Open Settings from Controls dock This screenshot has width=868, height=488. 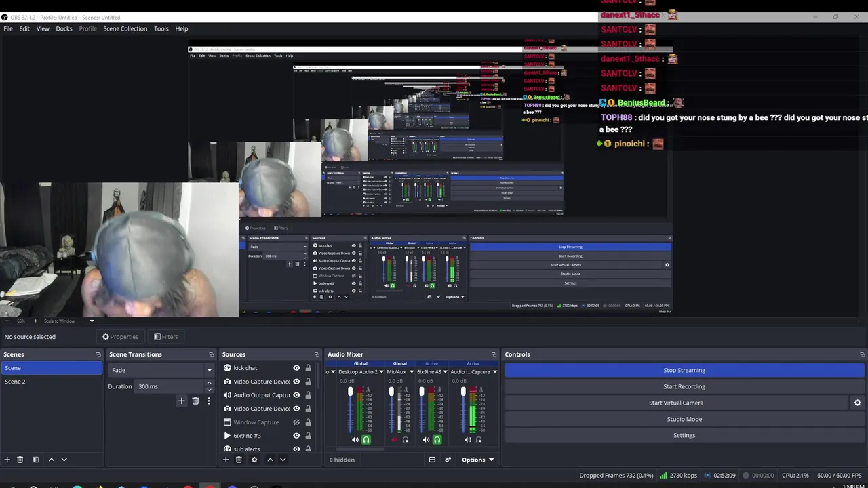click(x=684, y=435)
